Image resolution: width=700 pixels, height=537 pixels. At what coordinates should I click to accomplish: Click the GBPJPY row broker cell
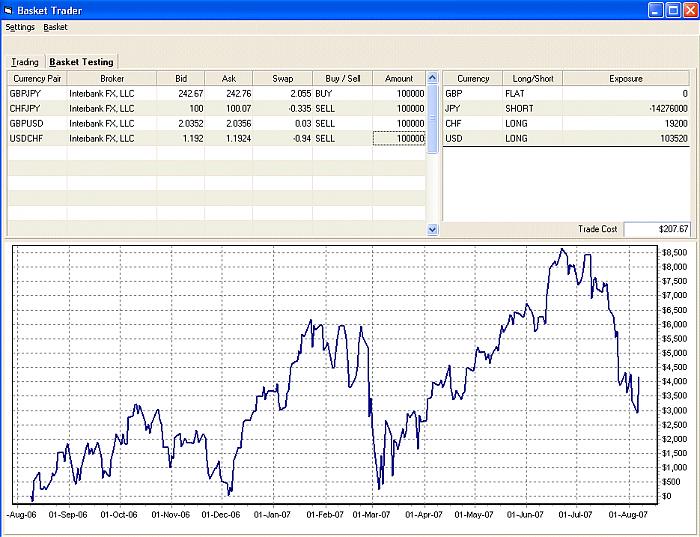[112, 94]
